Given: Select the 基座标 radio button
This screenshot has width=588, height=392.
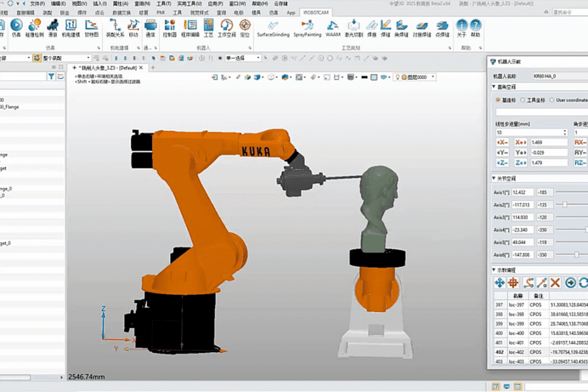Looking at the screenshot, I should coord(498,100).
